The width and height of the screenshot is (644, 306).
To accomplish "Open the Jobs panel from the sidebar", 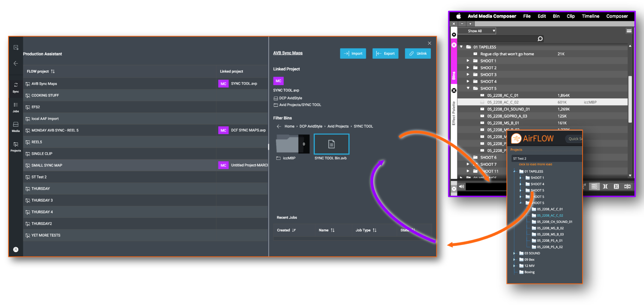I will tap(15, 107).
